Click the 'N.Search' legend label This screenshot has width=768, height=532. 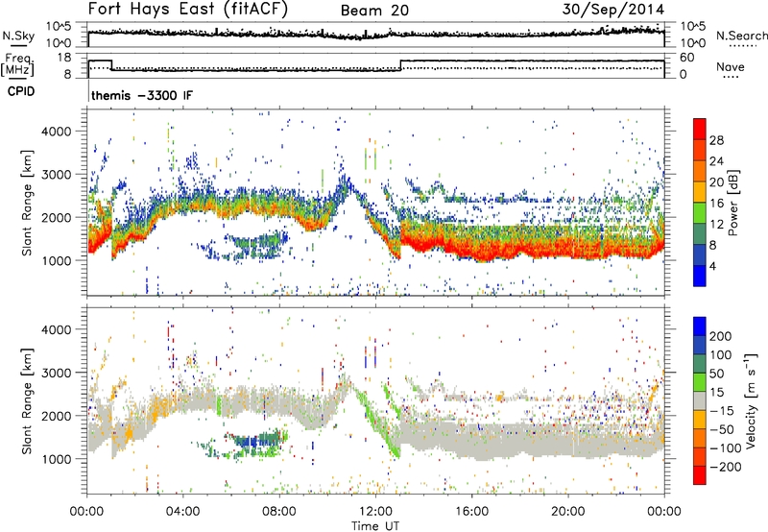click(742, 36)
